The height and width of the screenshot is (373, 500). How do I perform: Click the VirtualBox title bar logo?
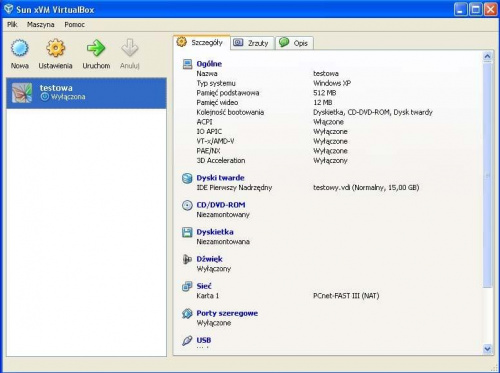[8, 9]
